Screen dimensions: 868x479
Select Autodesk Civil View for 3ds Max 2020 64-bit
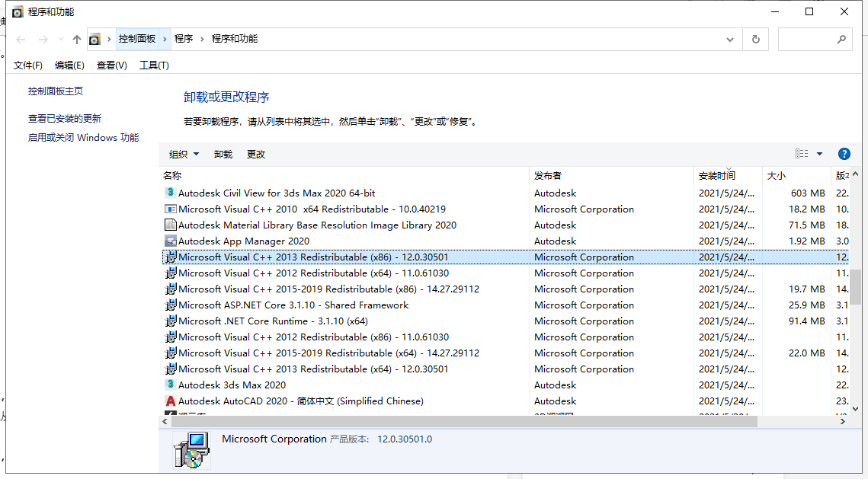pyautogui.click(x=276, y=193)
